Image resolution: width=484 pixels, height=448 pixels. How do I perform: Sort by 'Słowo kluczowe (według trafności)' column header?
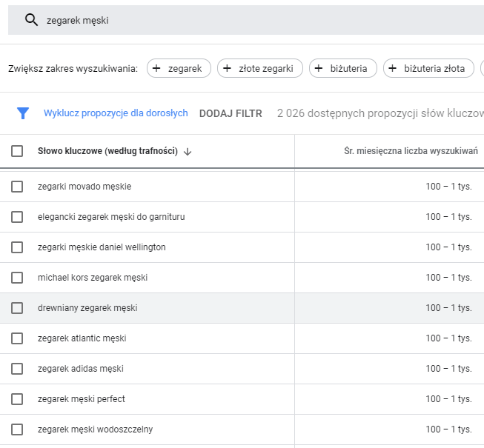(107, 151)
